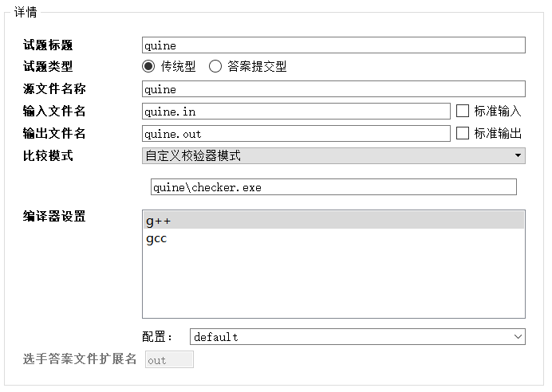Screen dimensions: 552x392
Task: Enable the 标准输出 checkbox
Action: [x=462, y=133]
